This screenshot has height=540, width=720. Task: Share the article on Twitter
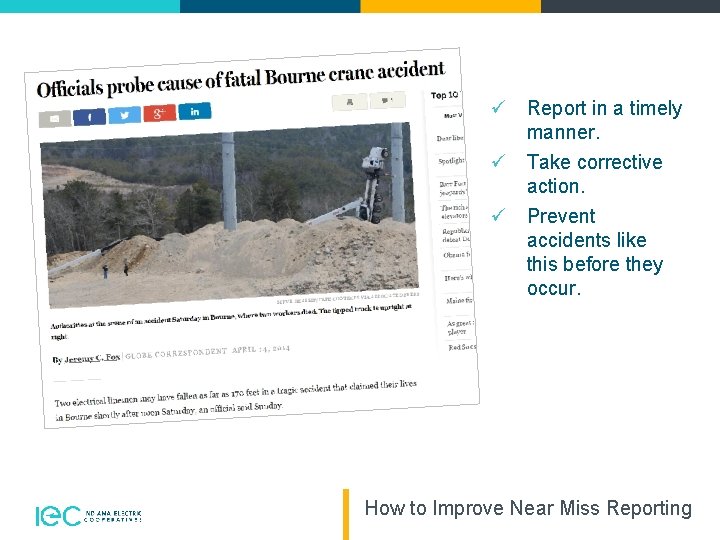pyautogui.click(x=124, y=114)
